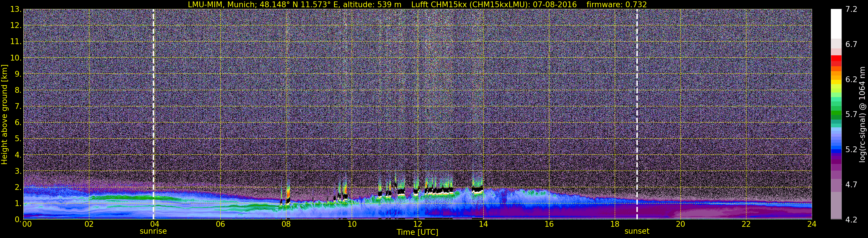Click the time axis tick '06'

point(220,224)
